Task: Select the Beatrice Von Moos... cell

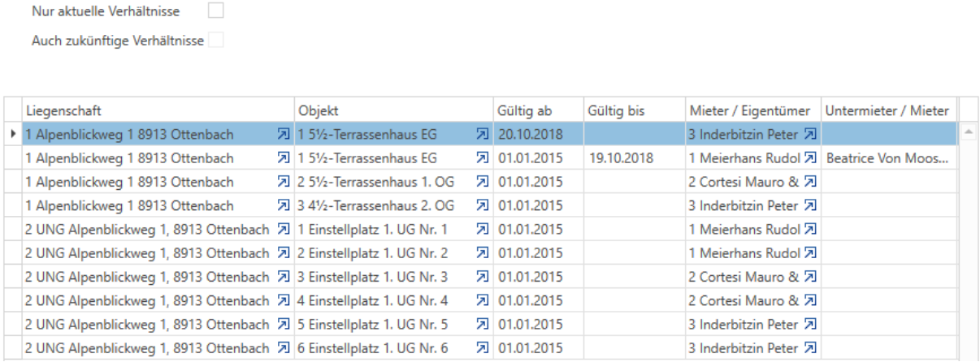Action: tap(888, 158)
